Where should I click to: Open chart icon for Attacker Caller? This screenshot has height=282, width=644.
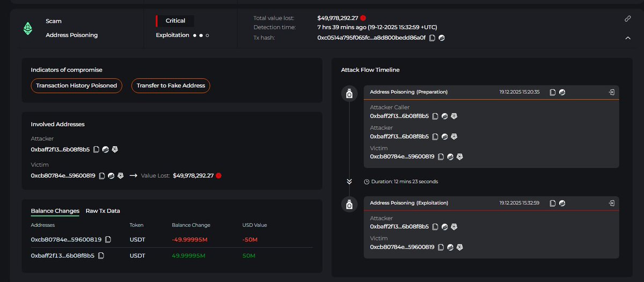point(444,116)
